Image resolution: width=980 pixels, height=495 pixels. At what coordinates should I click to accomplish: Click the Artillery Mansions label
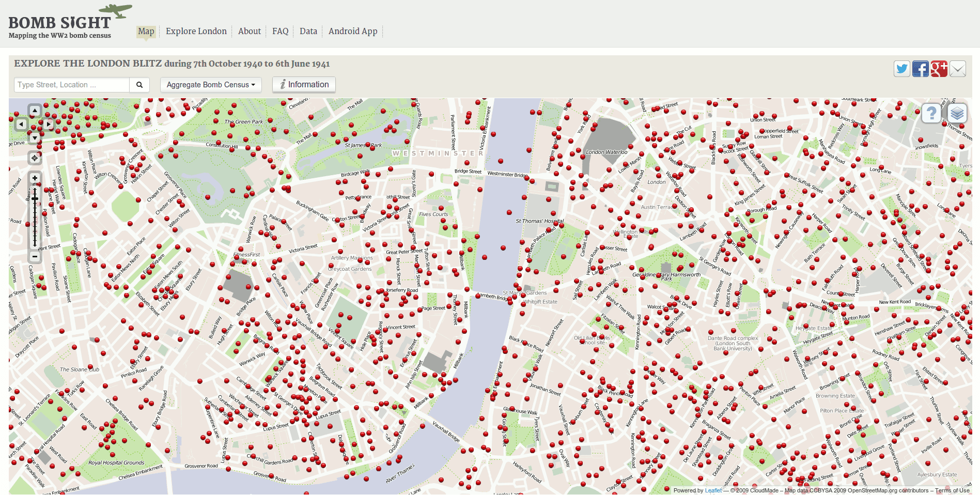[352, 258]
